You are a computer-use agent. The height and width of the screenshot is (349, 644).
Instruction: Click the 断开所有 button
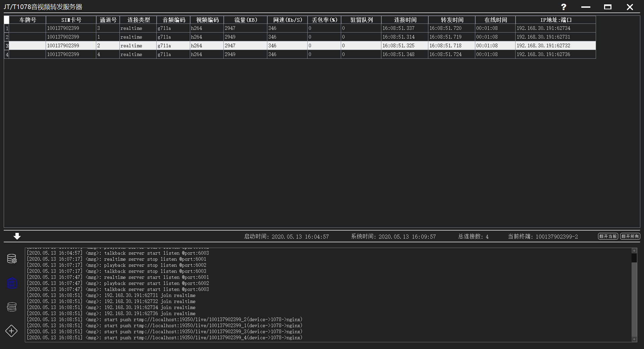click(630, 236)
